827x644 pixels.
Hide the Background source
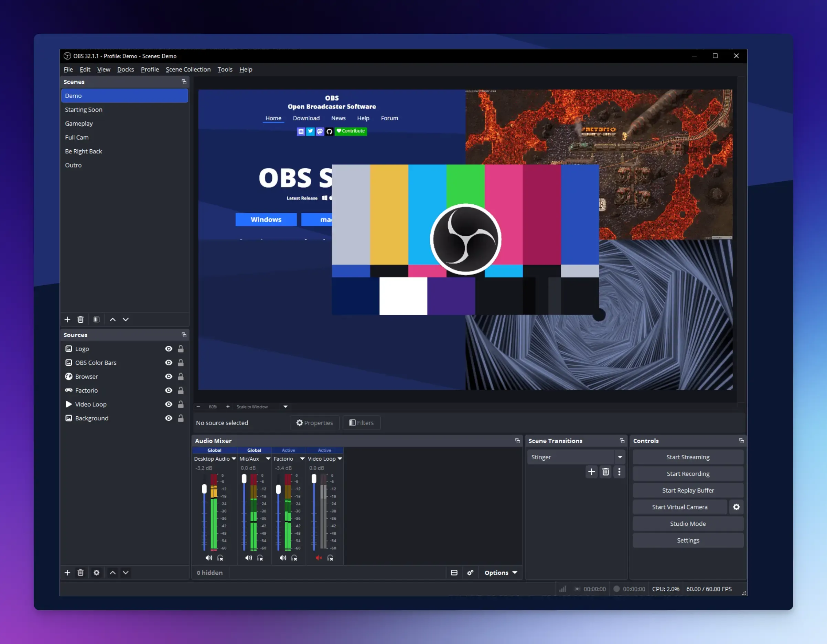coord(169,418)
